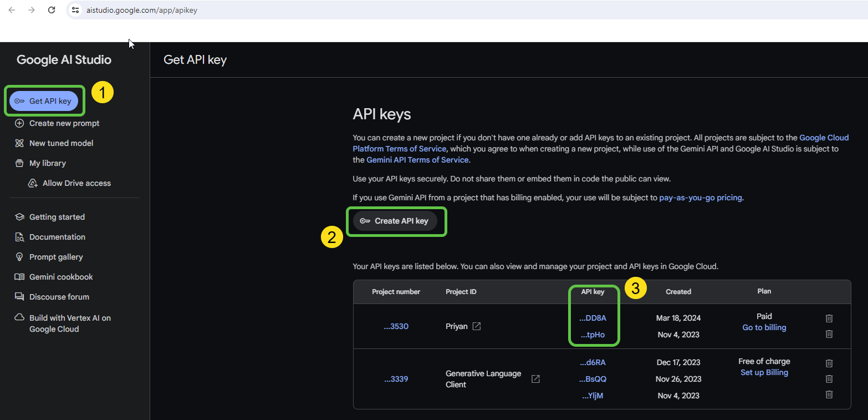This screenshot has height=420, width=868.
Task: Open the Priyan project via its external-link icon
Action: [477, 326]
